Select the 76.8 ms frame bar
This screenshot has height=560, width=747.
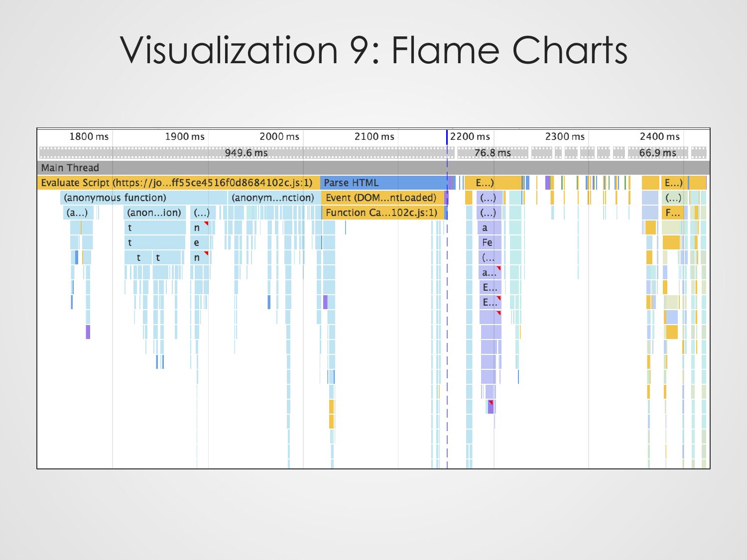point(493,153)
